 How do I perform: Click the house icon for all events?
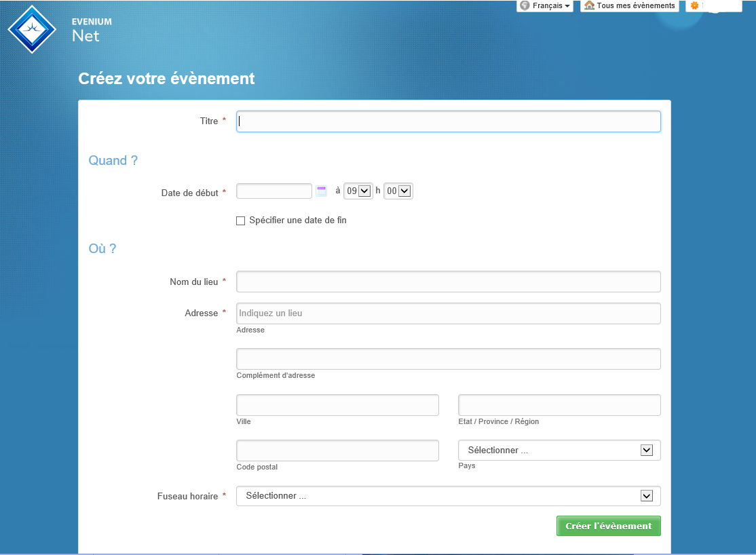point(589,5)
